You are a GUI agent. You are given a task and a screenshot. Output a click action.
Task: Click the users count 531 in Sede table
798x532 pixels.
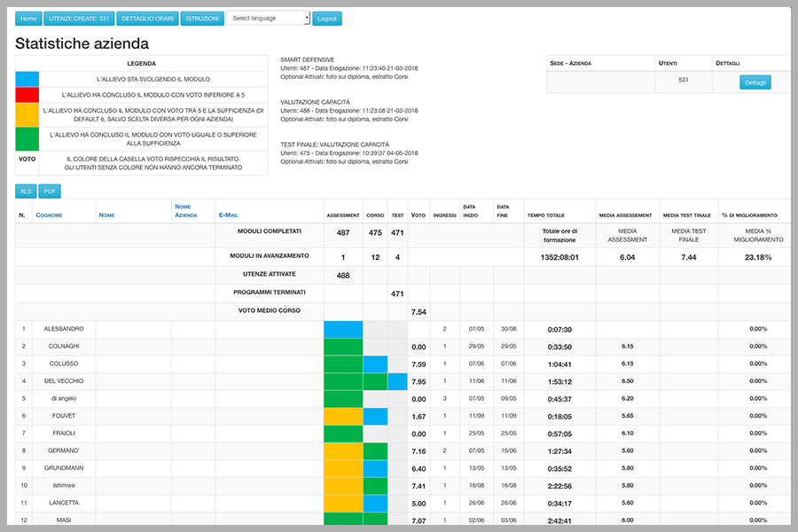[683, 80]
